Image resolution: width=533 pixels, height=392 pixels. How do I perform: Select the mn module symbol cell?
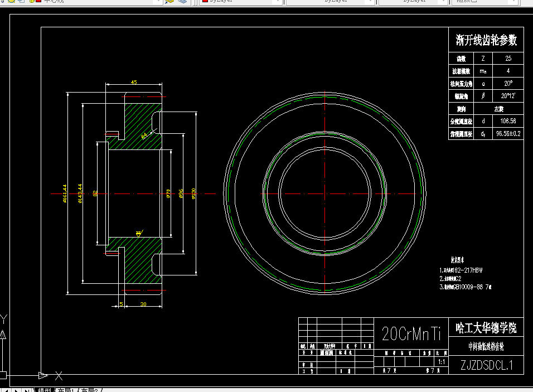(483, 71)
